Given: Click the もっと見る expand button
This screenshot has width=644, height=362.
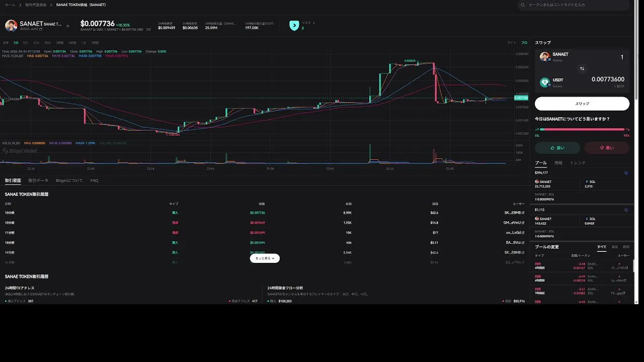Looking at the screenshot, I should pyautogui.click(x=265, y=258).
